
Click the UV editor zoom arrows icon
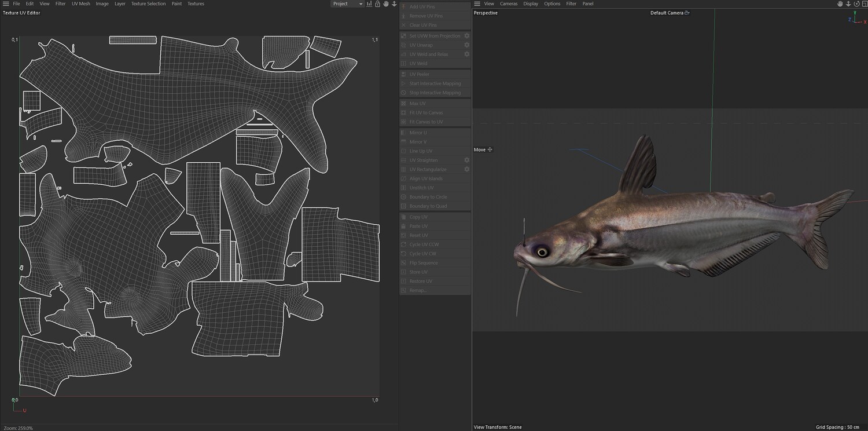[394, 4]
